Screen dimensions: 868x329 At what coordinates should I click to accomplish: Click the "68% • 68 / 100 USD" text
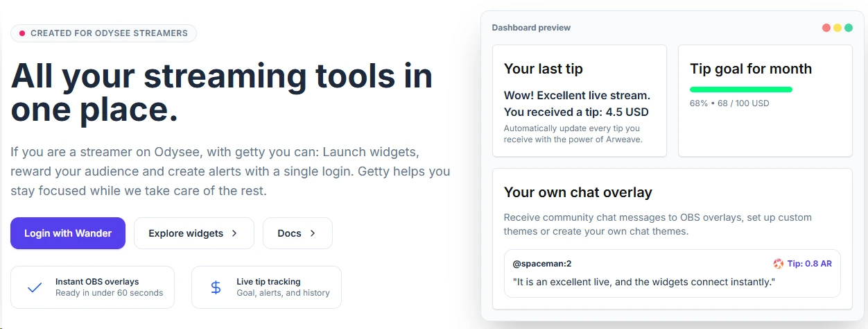[729, 103]
